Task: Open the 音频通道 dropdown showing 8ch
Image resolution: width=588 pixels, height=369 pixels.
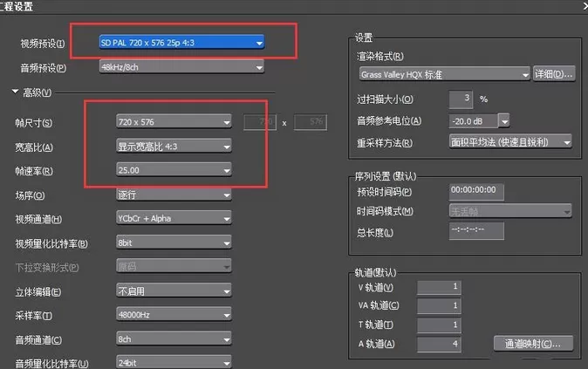Action: 174,339
